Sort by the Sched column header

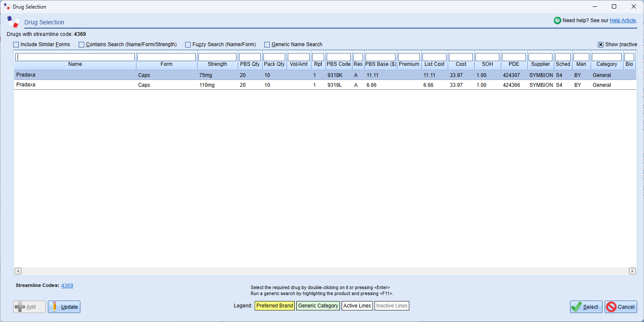tap(563, 64)
